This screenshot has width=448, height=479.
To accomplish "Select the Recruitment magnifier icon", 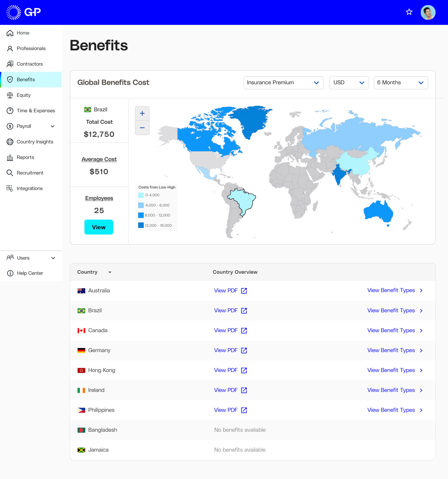I will (x=10, y=173).
